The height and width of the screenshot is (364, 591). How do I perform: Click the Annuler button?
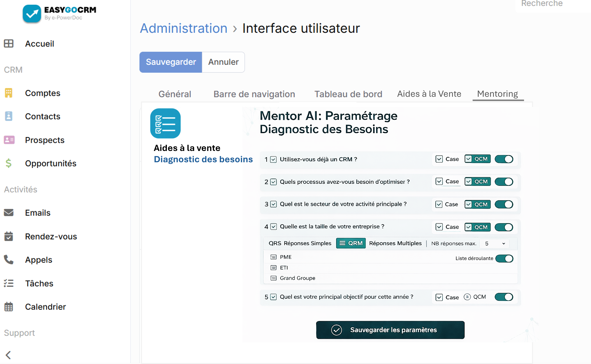223,62
